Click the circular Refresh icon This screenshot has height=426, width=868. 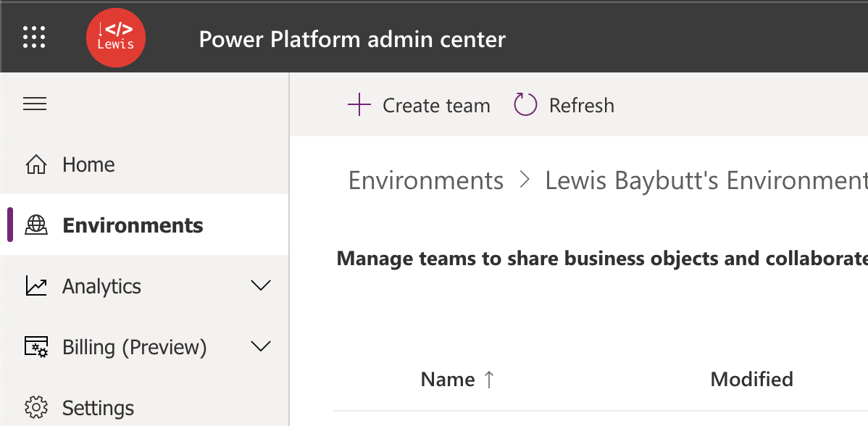(x=525, y=104)
